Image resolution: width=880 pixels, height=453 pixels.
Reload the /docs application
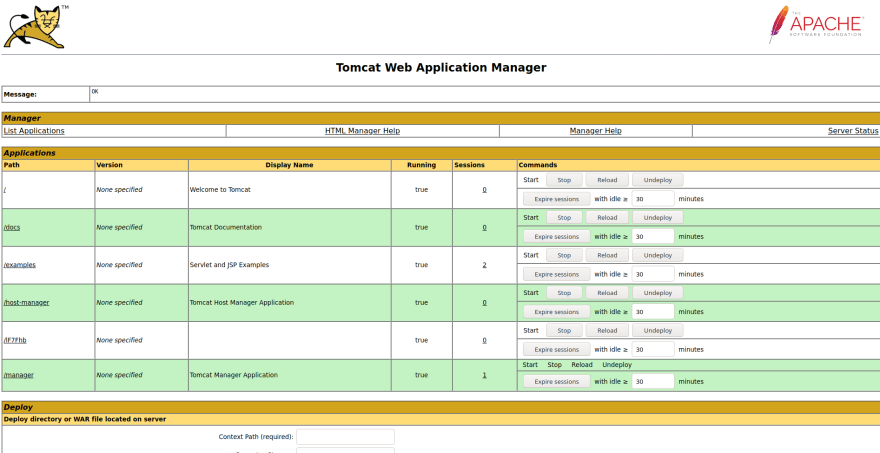[607, 218]
